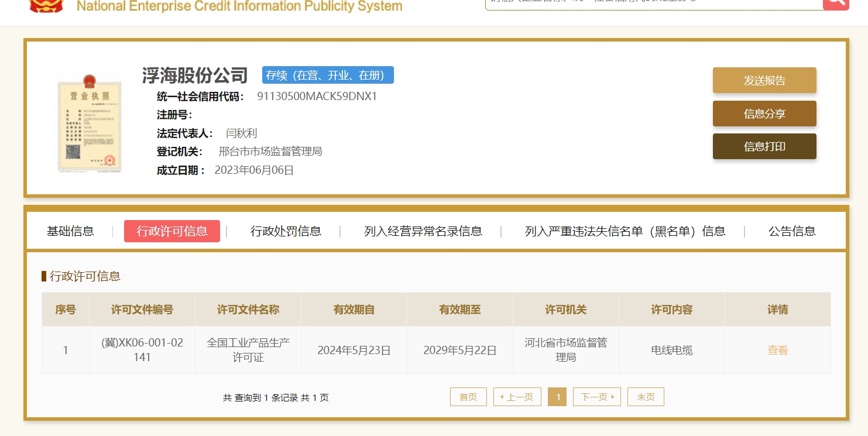The image size is (868, 436).
Task: Select the 行政许可信息 tab
Action: (x=172, y=231)
